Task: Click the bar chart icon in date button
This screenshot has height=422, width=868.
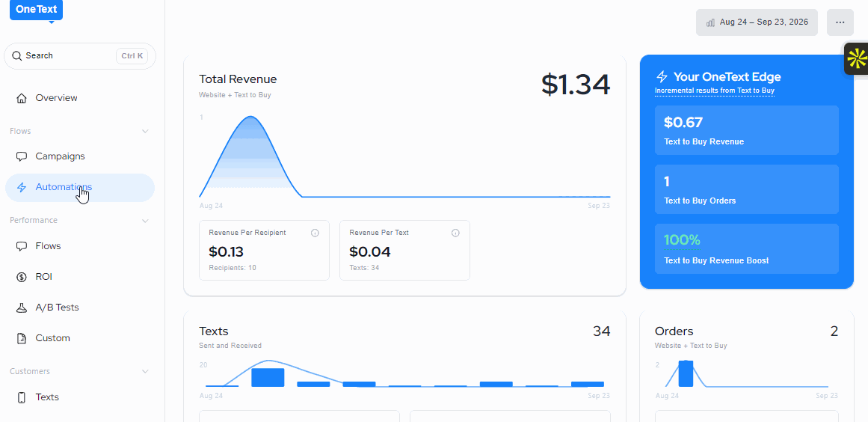Action: (710, 22)
